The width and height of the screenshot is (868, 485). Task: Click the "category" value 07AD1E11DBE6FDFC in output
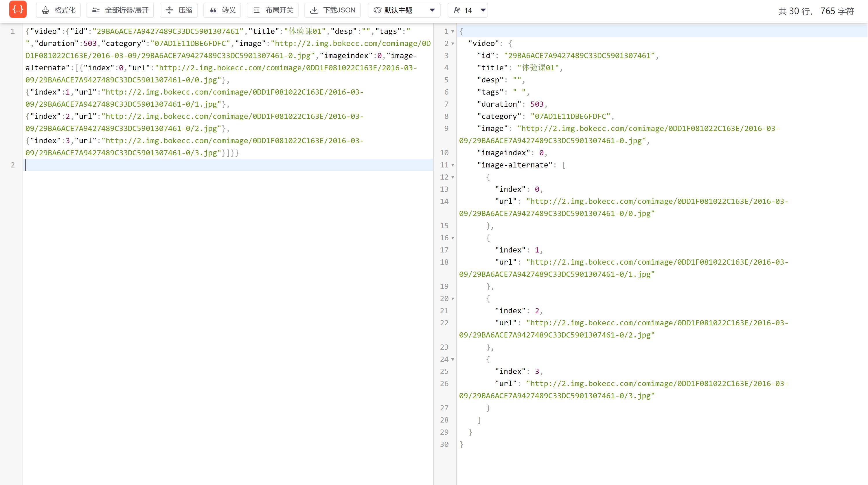[570, 116]
